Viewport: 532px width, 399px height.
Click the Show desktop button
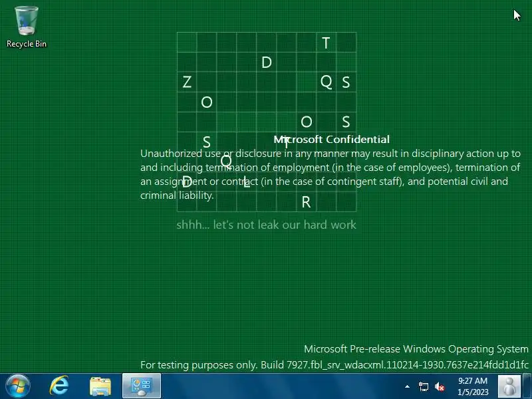pyautogui.click(x=527, y=386)
